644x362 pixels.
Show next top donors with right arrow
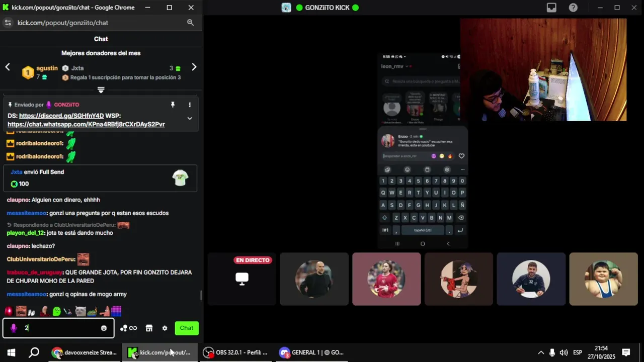[194, 67]
